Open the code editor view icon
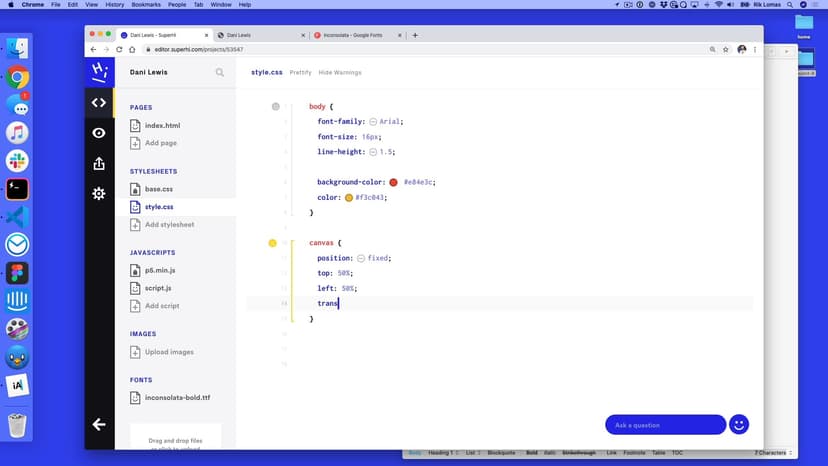 tap(99, 102)
